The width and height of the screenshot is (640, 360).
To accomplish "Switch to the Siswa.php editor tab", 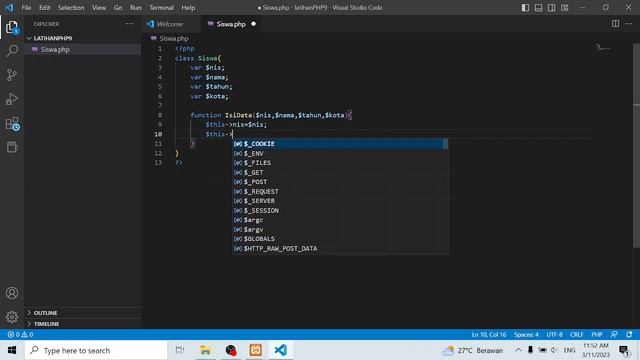I will click(x=231, y=24).
